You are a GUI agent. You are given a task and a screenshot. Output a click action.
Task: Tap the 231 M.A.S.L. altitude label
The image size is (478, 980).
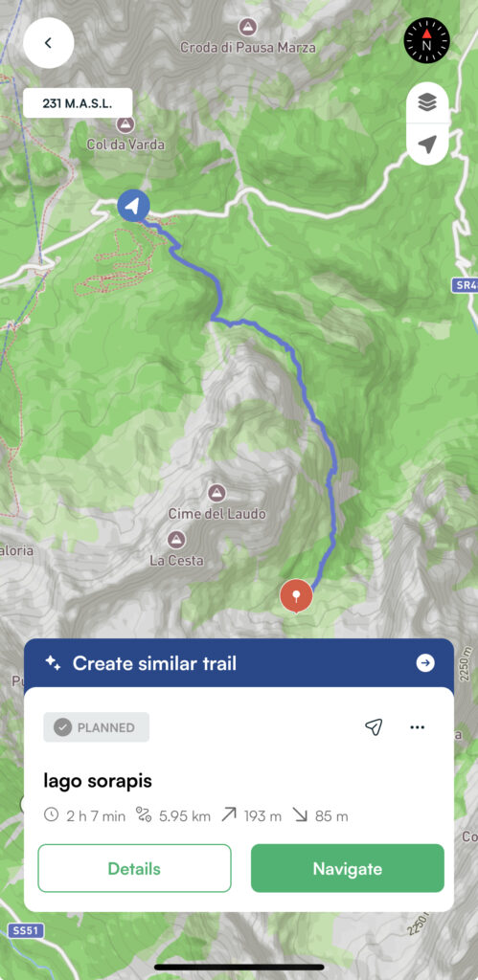click(x=78, y=103)
